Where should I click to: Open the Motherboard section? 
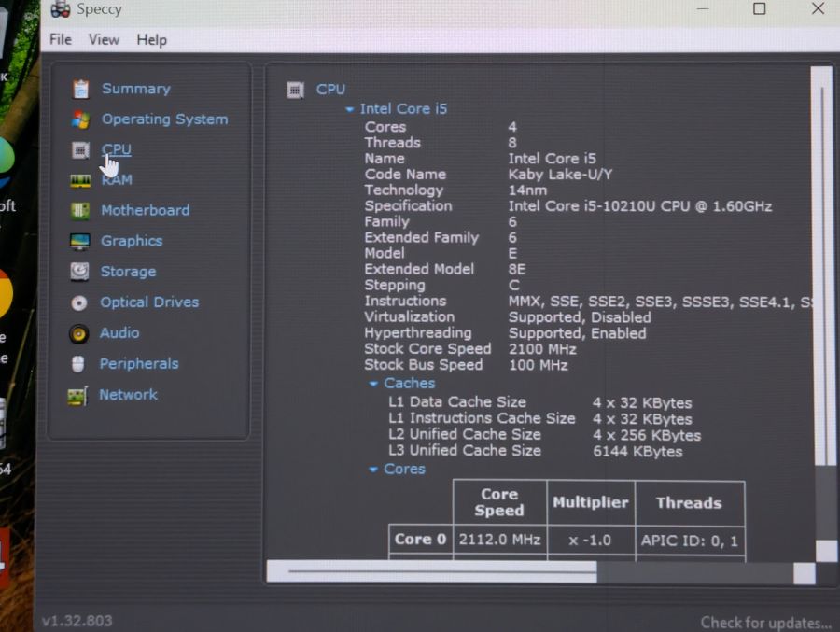[x=146, y=210]
